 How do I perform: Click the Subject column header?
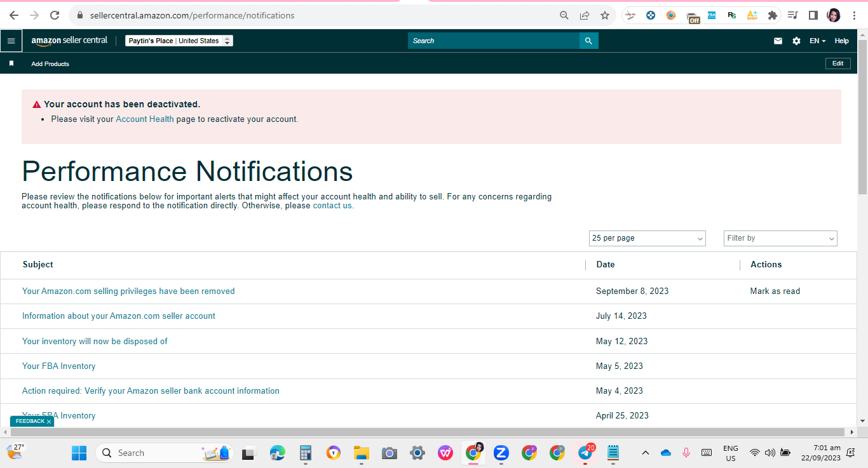[38, 264]
